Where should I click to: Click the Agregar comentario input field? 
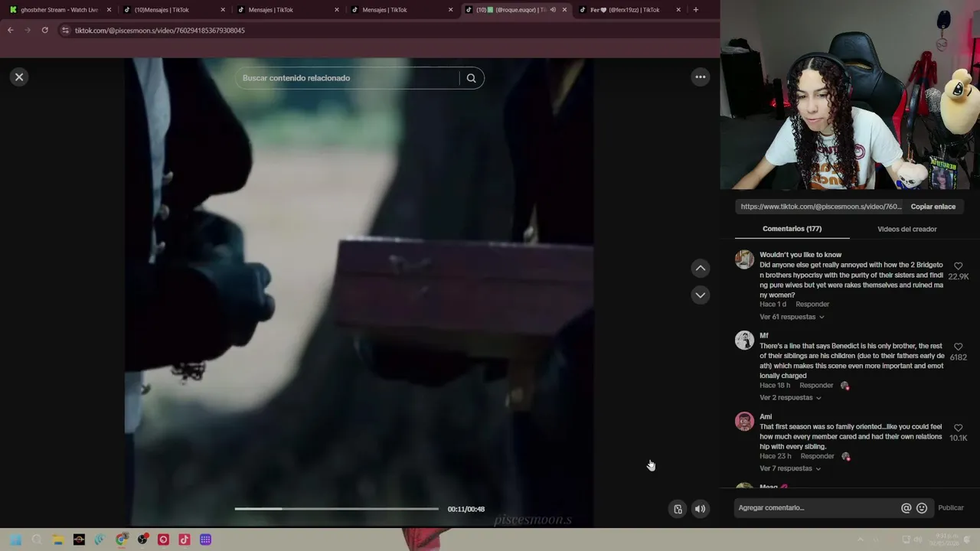click(x=817, y=508)
